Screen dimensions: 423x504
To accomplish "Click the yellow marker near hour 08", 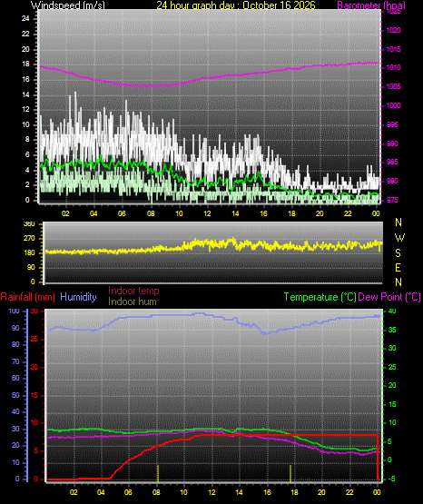I will [x=158, y=473].
